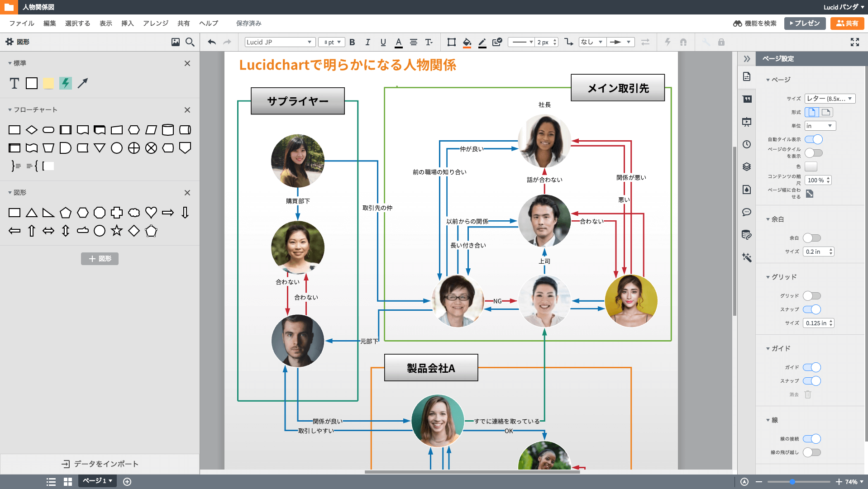
Task: Open the アレンジ menu
Action: 155,24
